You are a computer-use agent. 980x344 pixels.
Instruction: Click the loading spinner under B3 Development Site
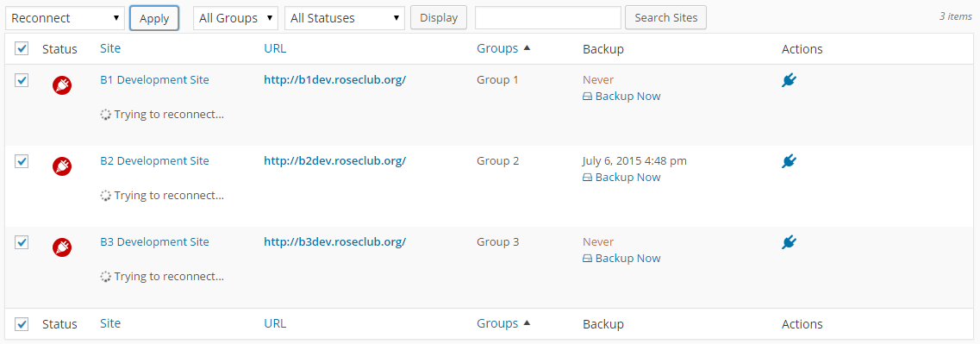(x=106, y=277)
